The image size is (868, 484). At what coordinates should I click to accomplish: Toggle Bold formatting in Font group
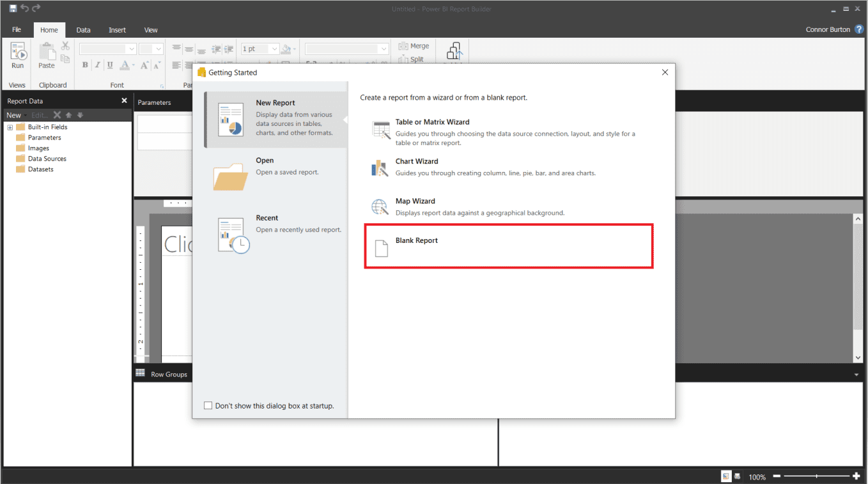85,65
